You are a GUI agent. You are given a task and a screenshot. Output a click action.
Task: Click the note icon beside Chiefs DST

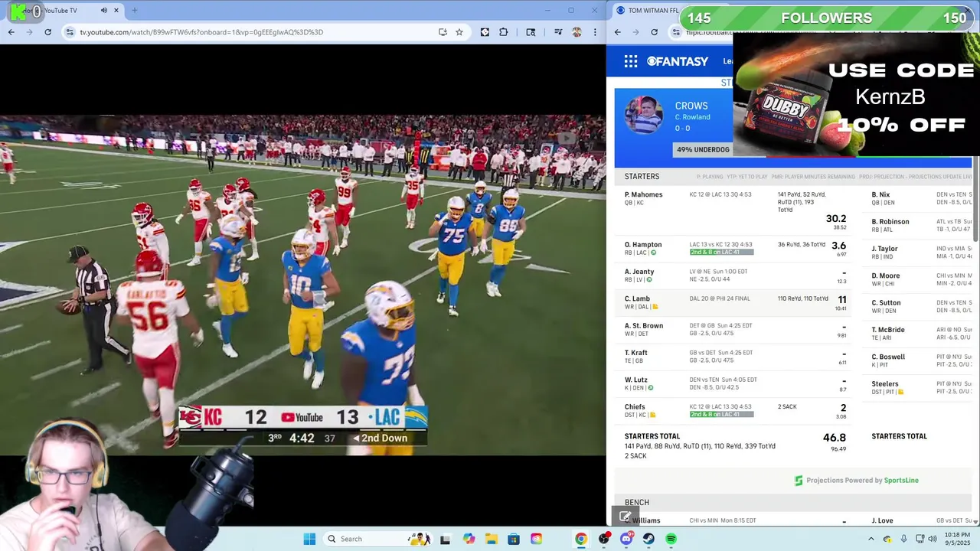point(652,415)
